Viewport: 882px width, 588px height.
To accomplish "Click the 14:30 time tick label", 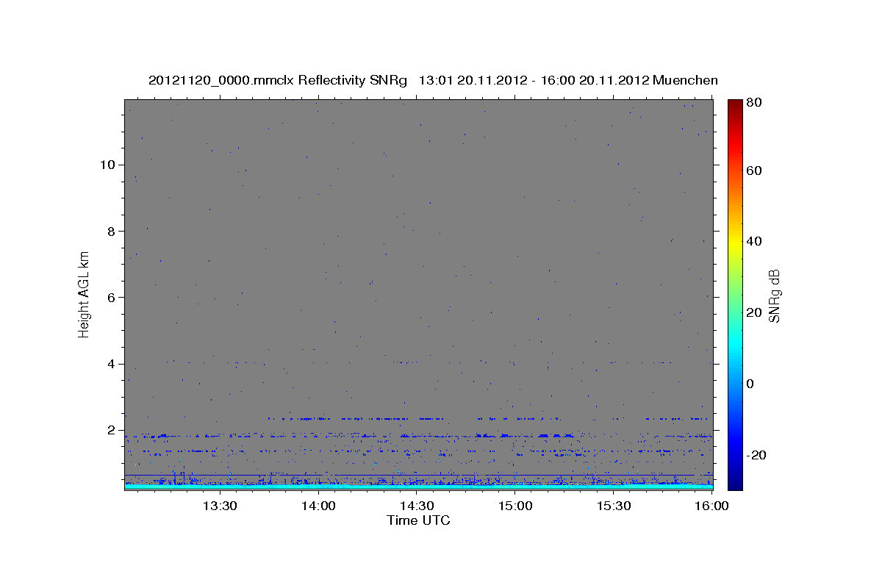I will pyautogui.click(x=417, y=506).
